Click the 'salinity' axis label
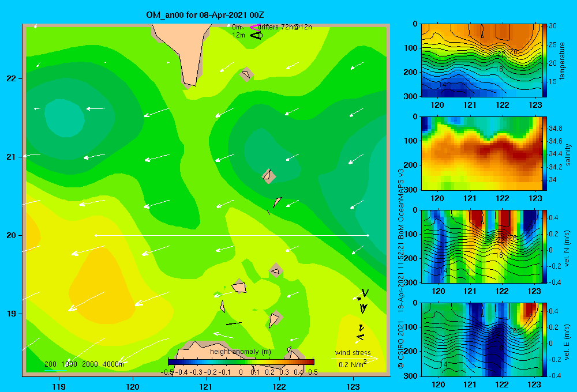This screenshot has height=392, width=577. point(568,154)
